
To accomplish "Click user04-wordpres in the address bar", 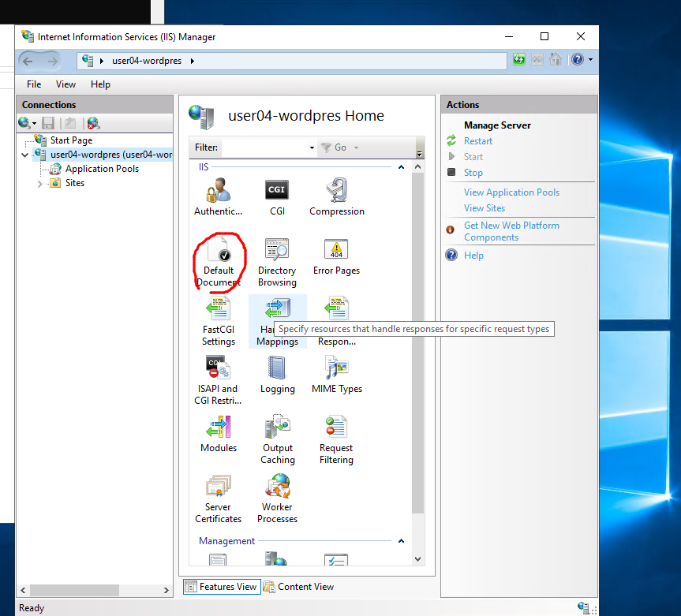I will click(147, 61).
